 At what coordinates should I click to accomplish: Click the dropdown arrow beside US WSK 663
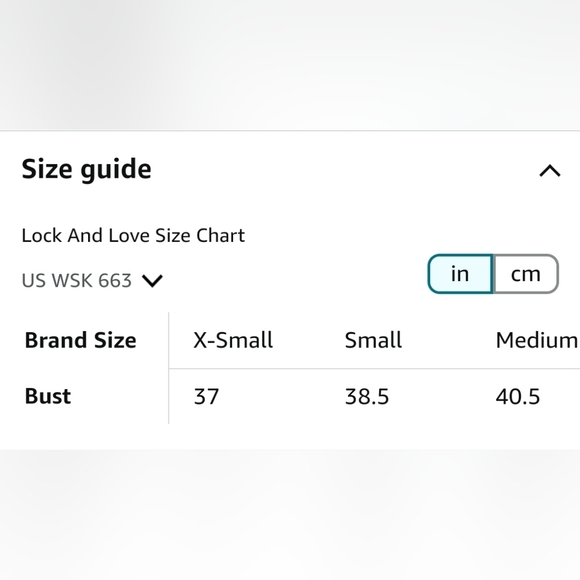pos(152,281)
